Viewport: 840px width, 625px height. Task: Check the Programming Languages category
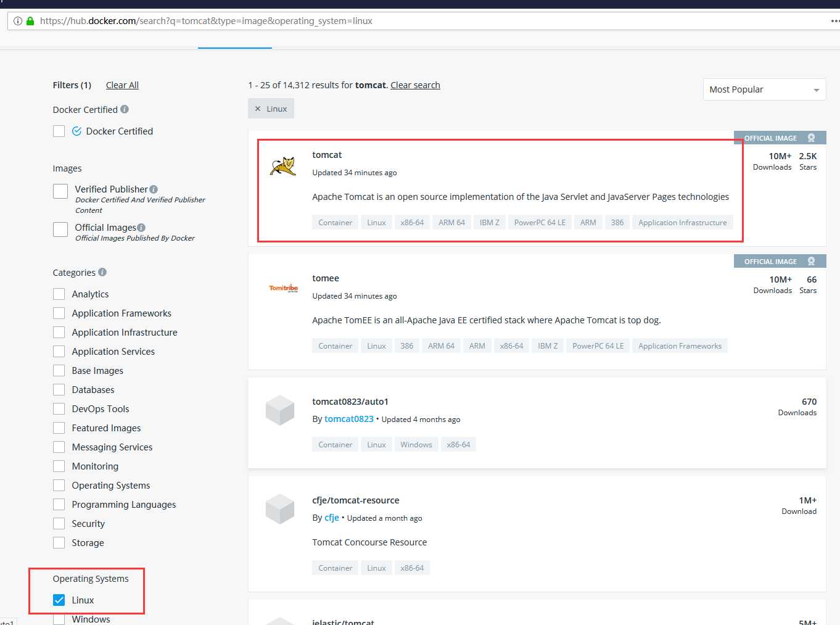(x=59, y=505)
